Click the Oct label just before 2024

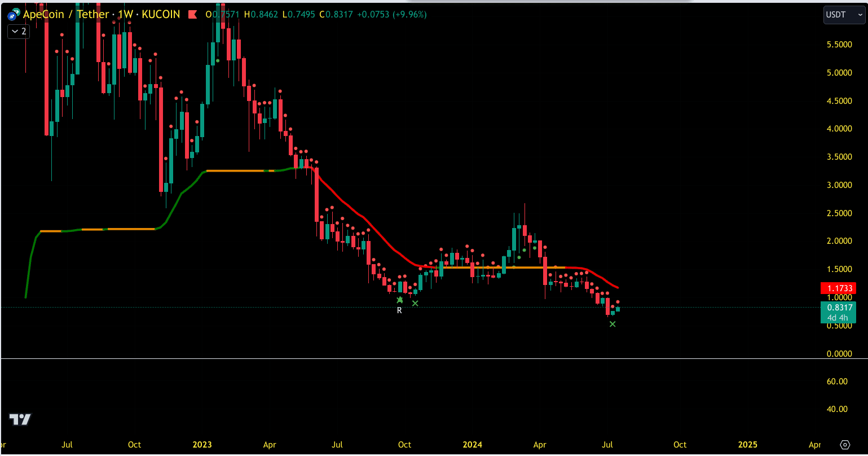click(405, 445)
